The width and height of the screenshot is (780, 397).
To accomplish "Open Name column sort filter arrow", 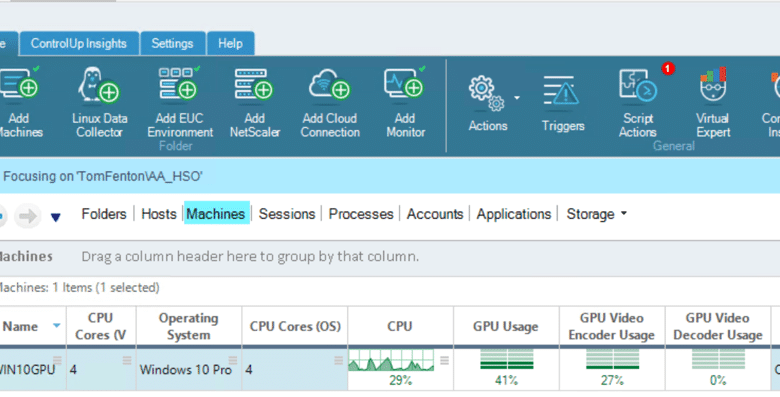I will click(x=57, y=325).
